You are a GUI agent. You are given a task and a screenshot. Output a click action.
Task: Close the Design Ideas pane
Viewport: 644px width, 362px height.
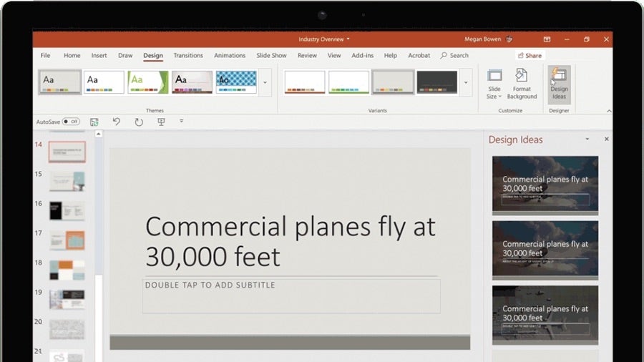pos(606,140)
